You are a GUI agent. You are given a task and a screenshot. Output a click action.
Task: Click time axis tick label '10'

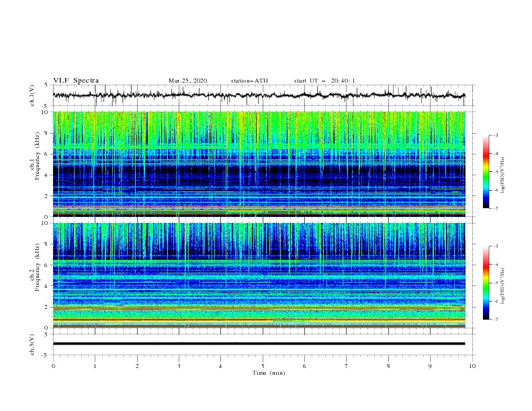click(x=472, y=366)
